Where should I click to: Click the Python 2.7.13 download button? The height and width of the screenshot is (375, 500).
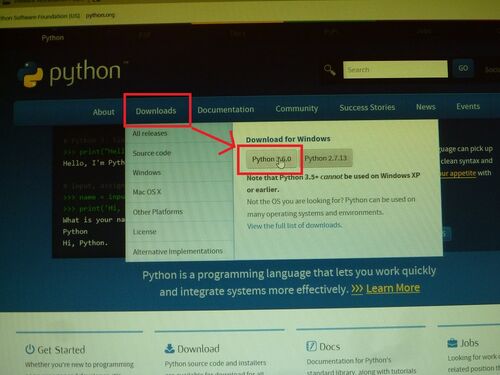(326, 158)
